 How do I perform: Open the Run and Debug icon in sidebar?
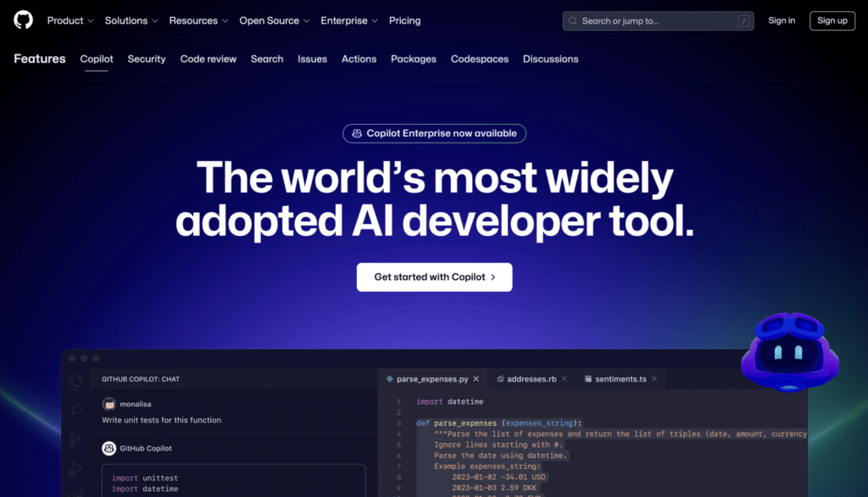(75, 469)
